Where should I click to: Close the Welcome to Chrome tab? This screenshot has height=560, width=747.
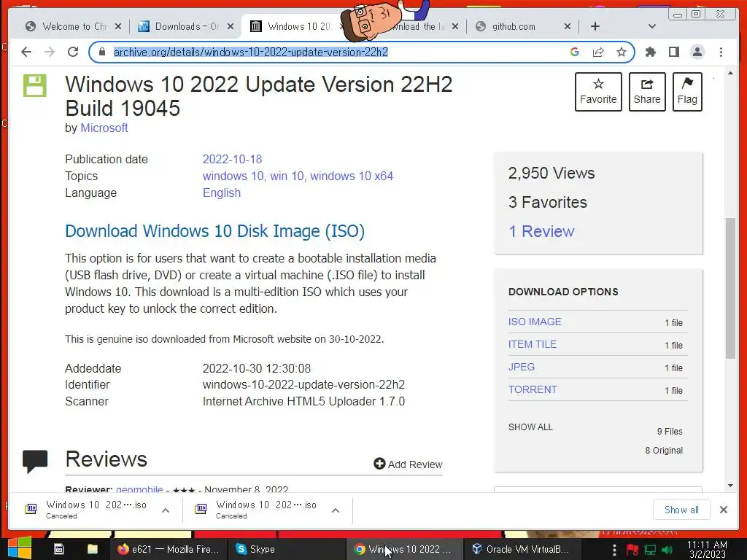(118, 26)
